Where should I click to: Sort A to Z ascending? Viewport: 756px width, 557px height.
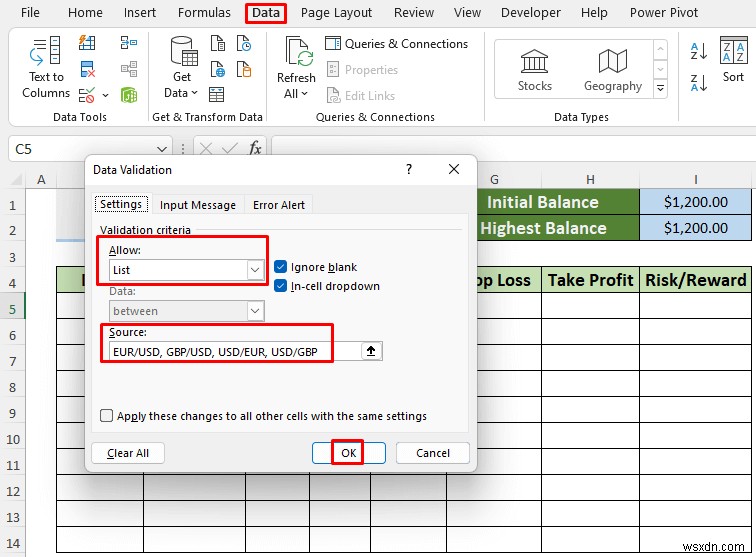(x=699, y=51)
